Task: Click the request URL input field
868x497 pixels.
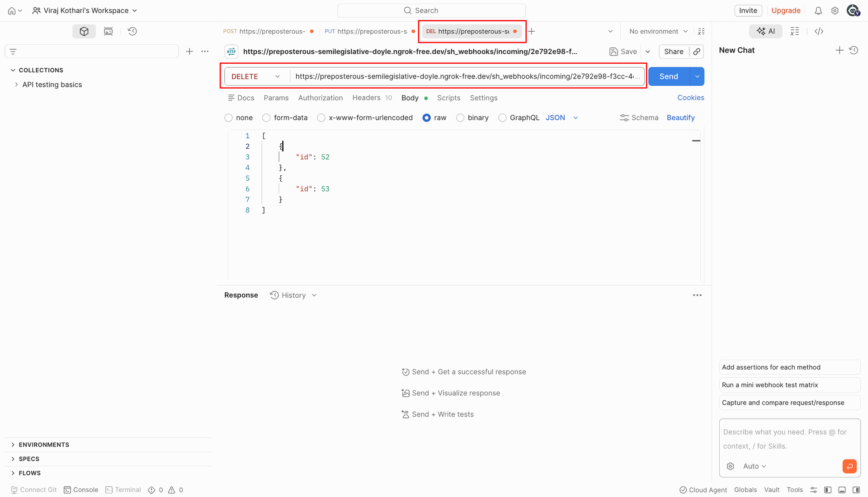Action: [x=467, y=76]
